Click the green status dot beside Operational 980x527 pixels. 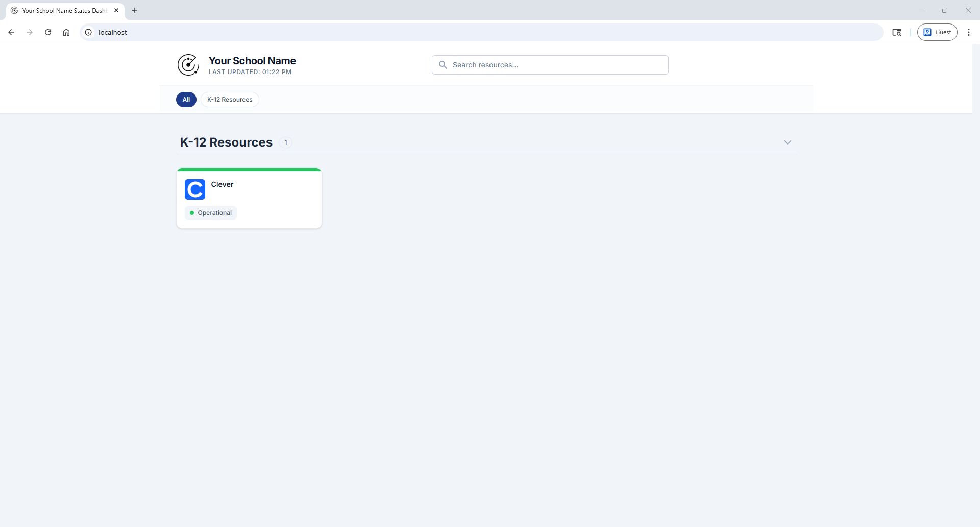[192, 212]
